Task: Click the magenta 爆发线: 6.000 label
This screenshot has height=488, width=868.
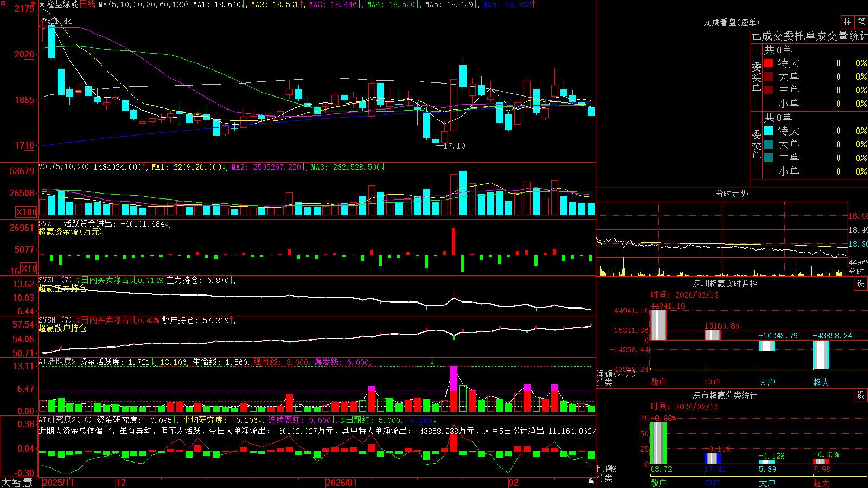Action: coord(342,362)
